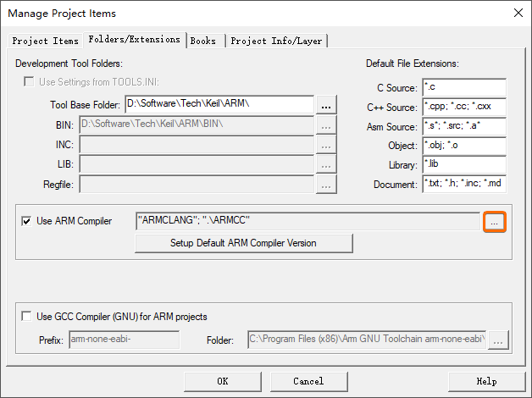Enable Use GCC Compiler (GNU) for ARM projects
The height and width of the screenshot is (398, 532).
[26, 317]
